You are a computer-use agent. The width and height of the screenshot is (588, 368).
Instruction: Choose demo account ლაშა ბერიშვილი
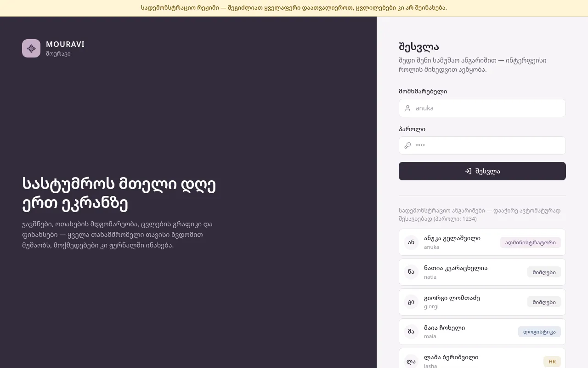(482, 358)
